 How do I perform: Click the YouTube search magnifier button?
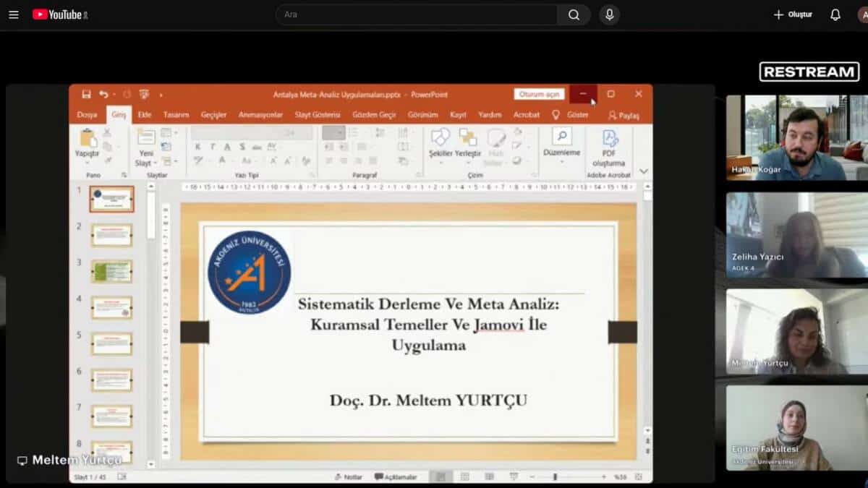click(x=574, y=14)
